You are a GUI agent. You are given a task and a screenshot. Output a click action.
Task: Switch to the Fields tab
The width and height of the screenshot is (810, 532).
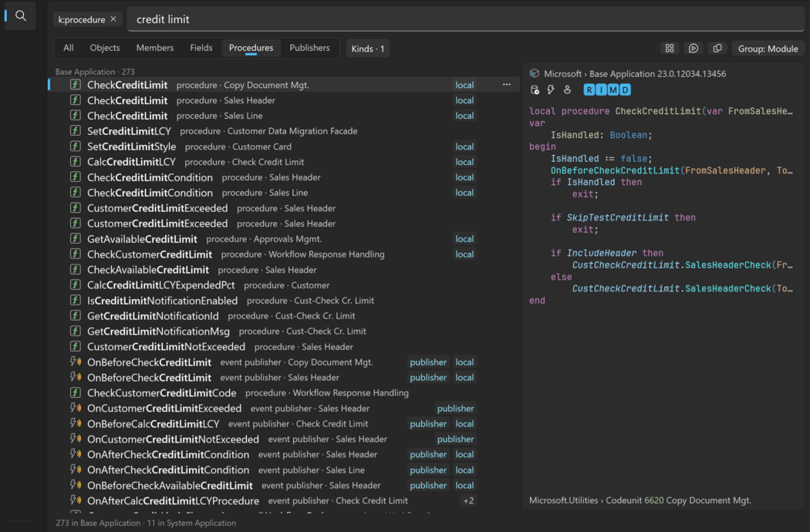(x=201, y=48)
